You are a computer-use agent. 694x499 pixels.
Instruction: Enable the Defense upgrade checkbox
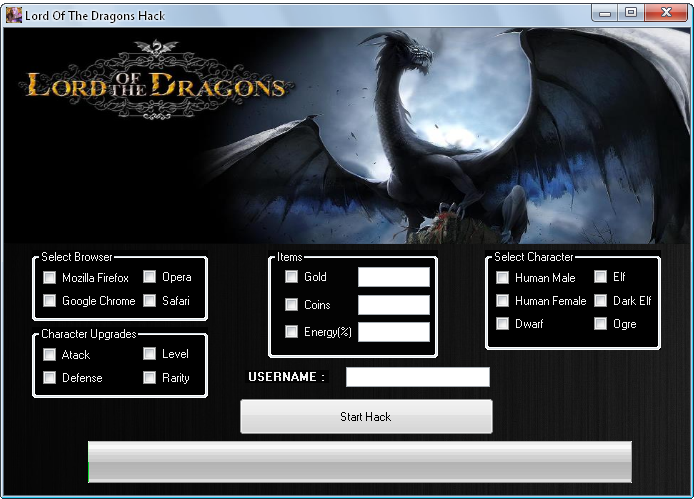tap(50, 377)
